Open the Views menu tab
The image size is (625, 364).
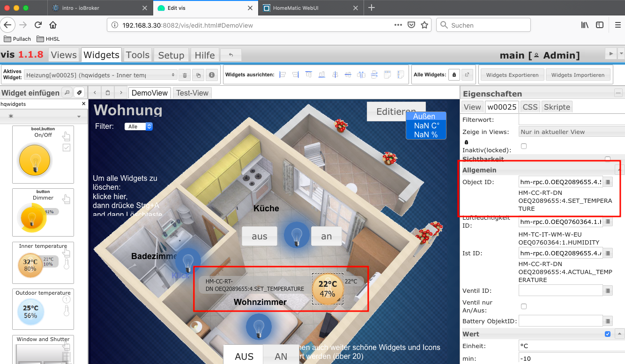(x=64, y=55)
